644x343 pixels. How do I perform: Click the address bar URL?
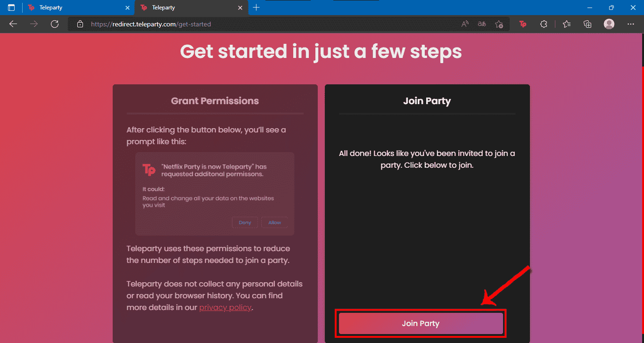tap(151, 24)
